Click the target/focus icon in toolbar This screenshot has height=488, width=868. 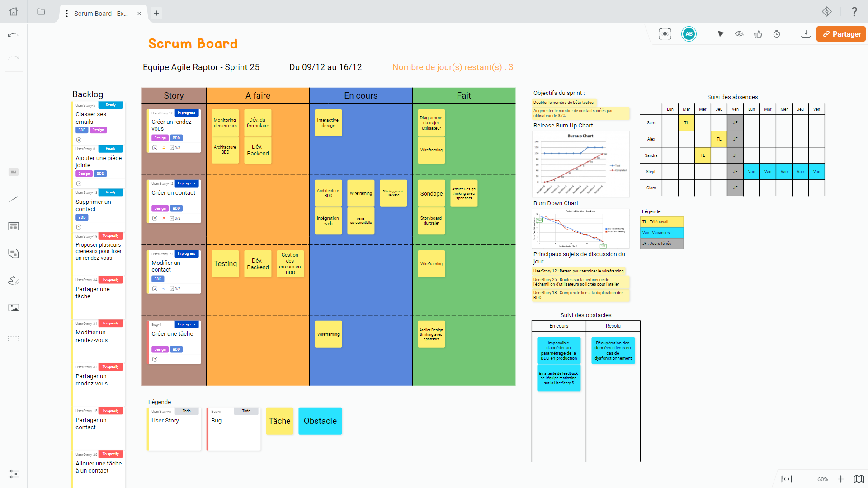[x=665, y=34]
